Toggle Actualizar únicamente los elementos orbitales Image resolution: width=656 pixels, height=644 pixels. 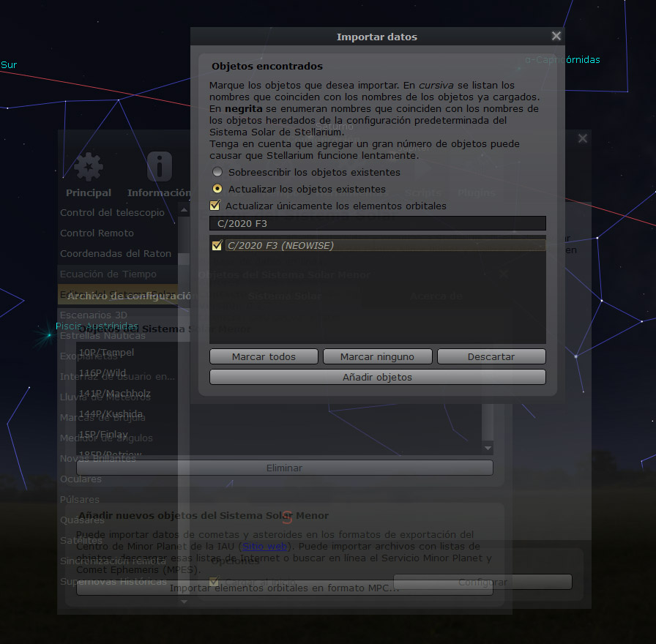215,206
